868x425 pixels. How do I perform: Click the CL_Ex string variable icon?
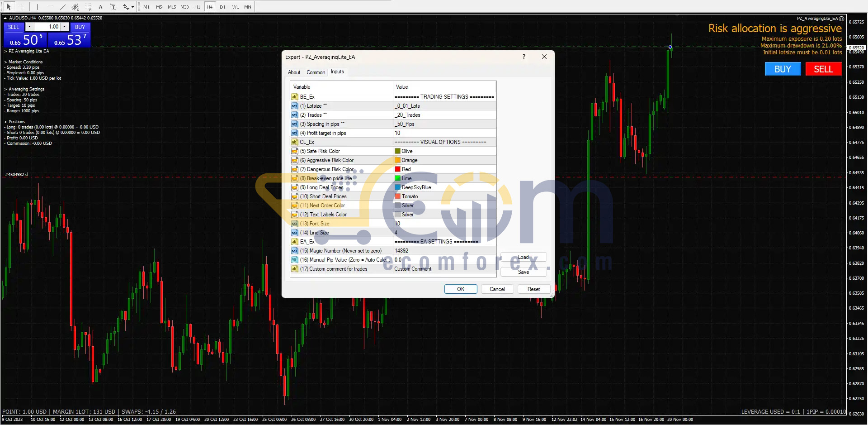point(294,142)
